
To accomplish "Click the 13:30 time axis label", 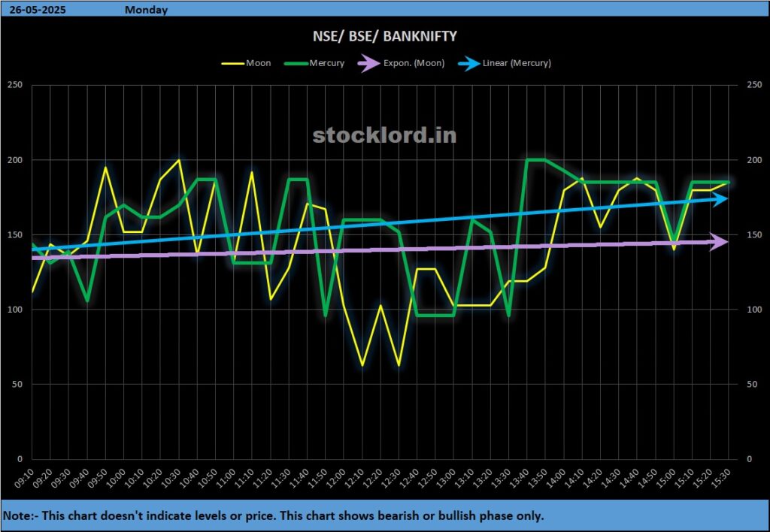I will pyautogui.click(x=502, y=478).
